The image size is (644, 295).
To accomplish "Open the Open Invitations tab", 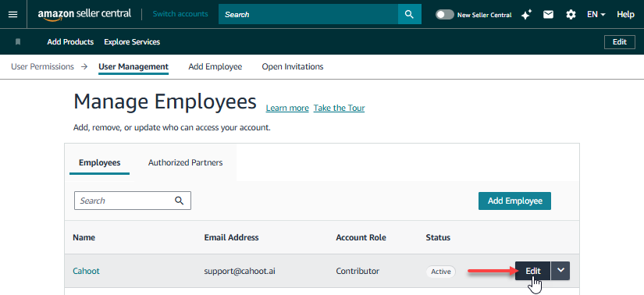I will click(x=293, y=66).
